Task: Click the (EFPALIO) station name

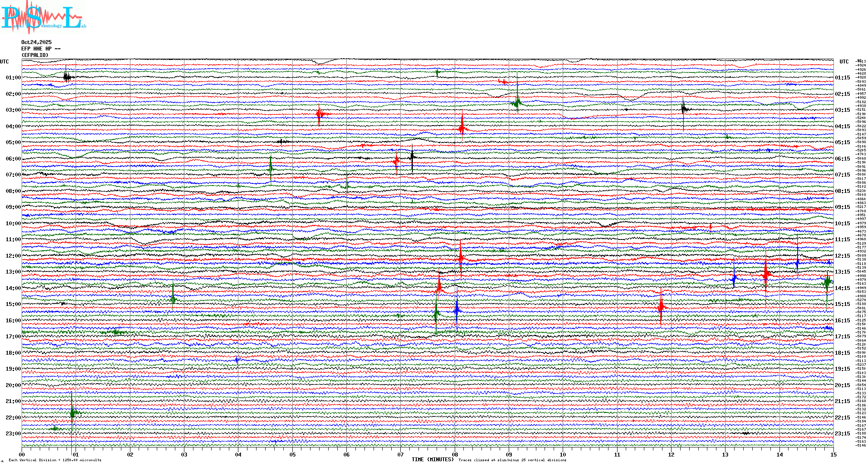Action: [35, 55]
